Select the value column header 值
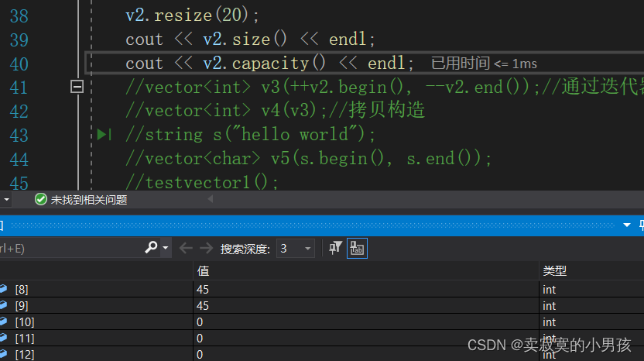 (203, 271)
